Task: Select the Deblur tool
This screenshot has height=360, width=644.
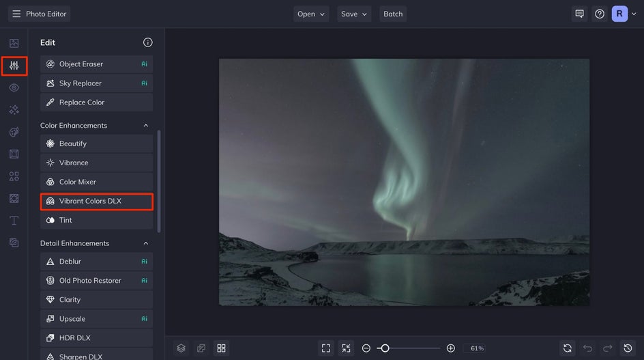Action: 96,262
